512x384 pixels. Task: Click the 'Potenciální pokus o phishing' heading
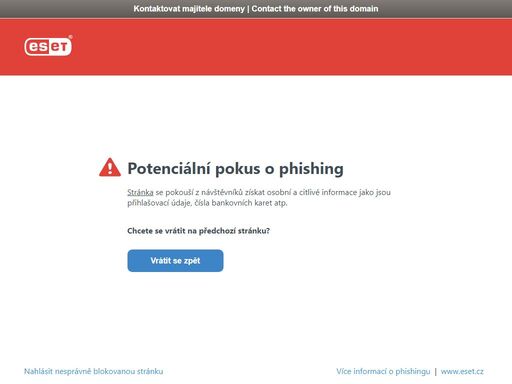click(235, 168)
